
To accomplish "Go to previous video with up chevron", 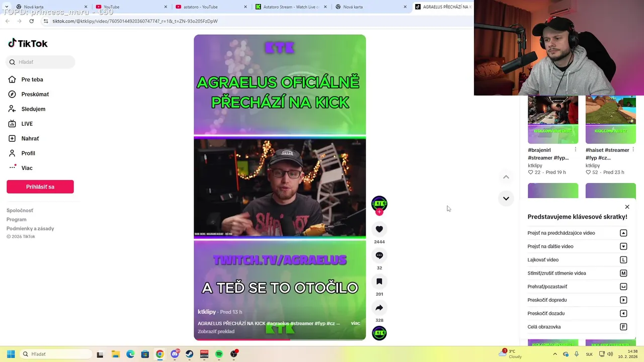I will click(506, 177).
